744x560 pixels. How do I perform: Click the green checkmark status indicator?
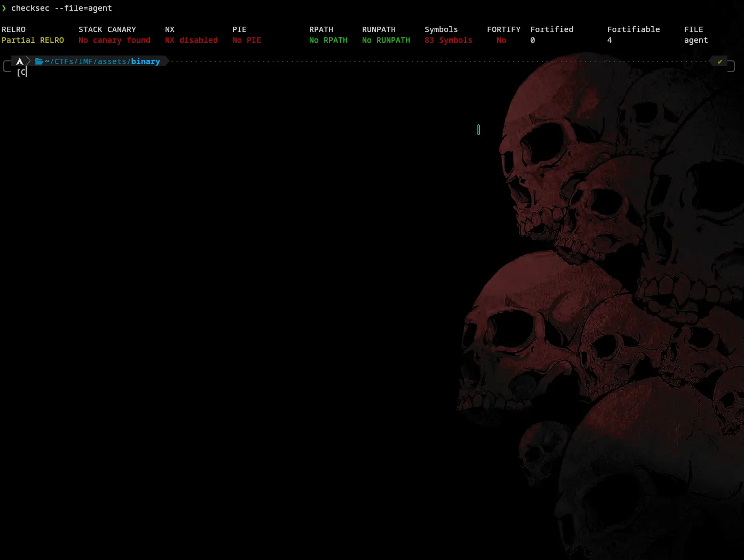coord(720,62)
